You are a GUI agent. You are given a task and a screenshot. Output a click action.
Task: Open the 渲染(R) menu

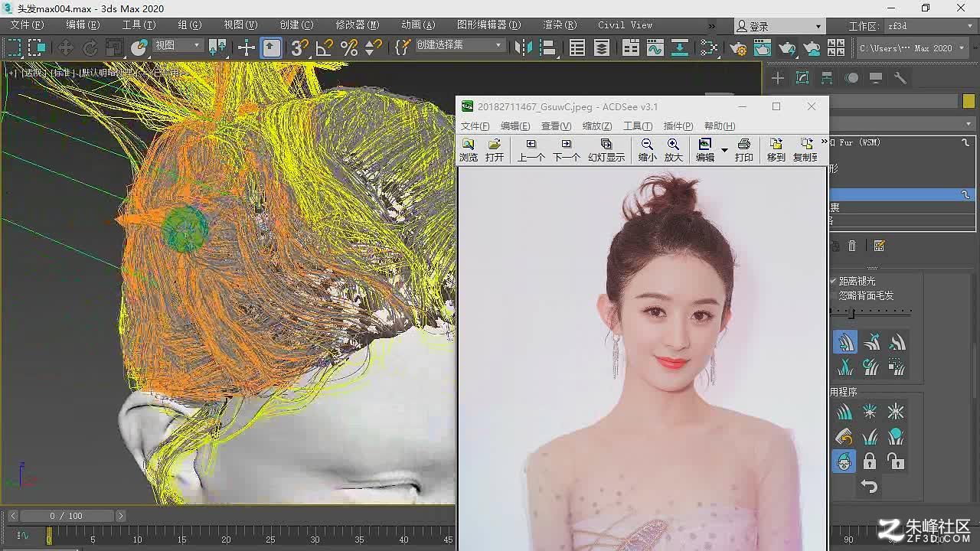(x=560, y=25)
